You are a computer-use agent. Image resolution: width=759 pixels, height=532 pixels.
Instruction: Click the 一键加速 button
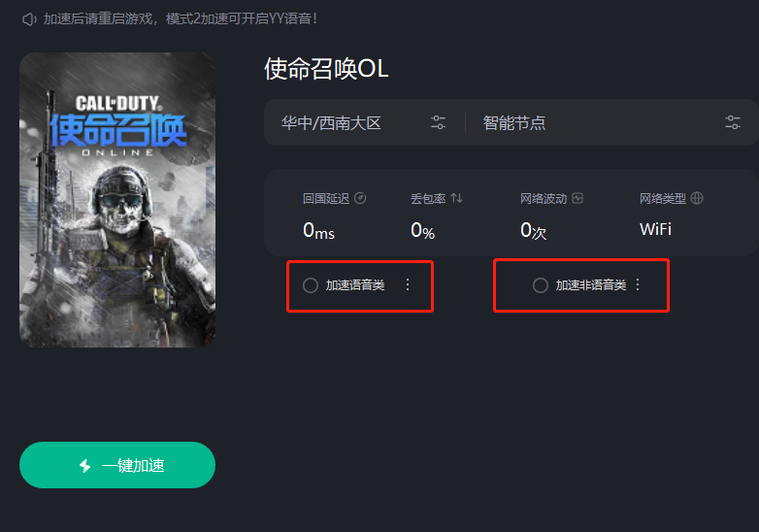click(117, 465)
